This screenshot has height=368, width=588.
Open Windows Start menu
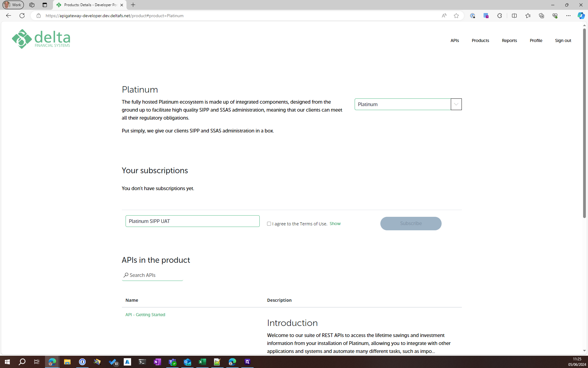(x=7, y=362)
